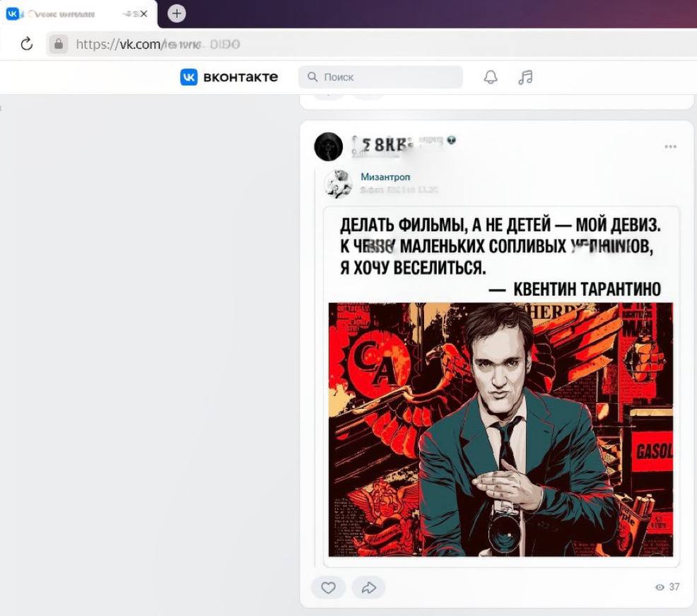This screenshot has height=616, width=697.
Task: Open a new browser tab
Action: 177,13
